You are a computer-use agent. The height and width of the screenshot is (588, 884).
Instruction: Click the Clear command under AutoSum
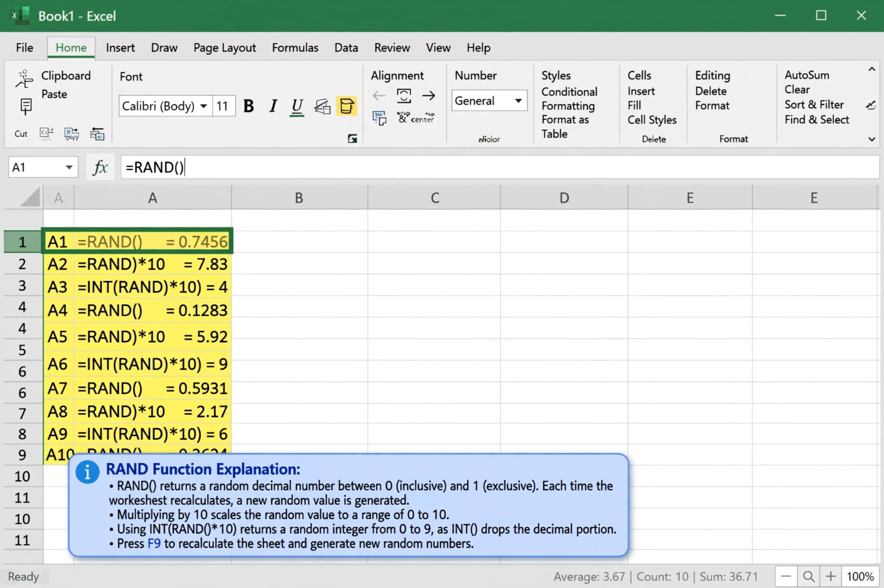797,89
